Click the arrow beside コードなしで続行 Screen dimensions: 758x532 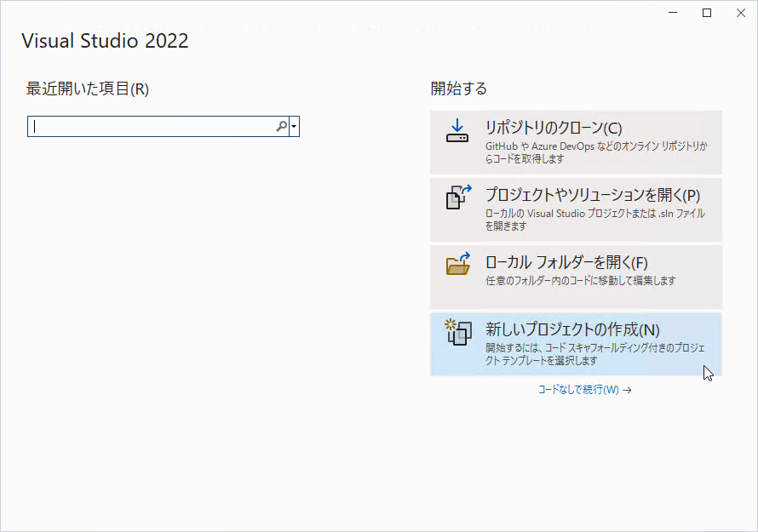627,390
